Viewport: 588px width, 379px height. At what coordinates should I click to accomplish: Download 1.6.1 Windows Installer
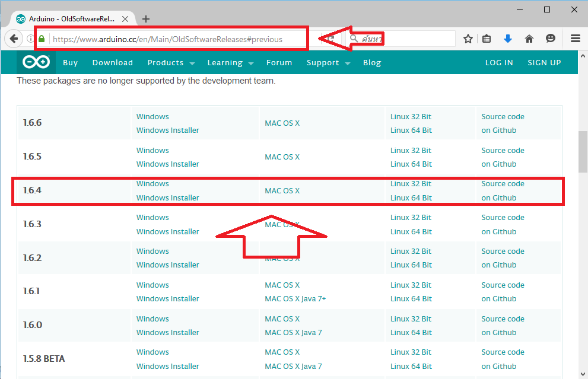coord(168,298)
